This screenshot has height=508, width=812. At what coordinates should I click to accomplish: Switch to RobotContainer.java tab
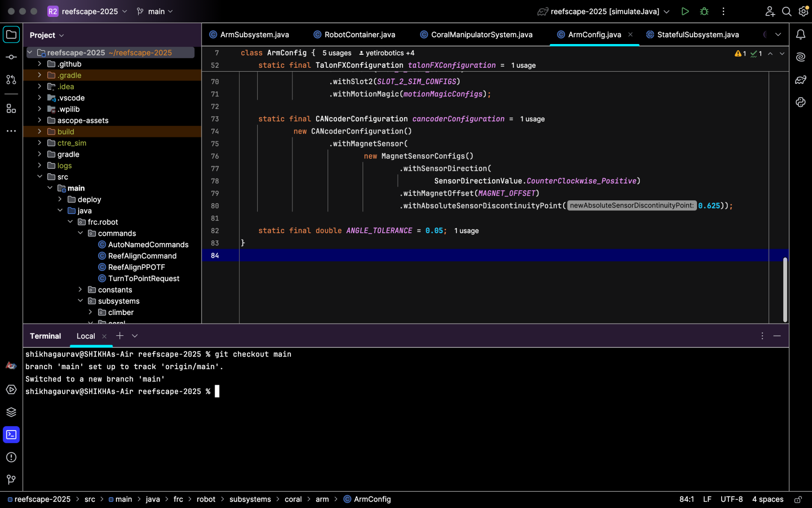(x=354, y=34)
